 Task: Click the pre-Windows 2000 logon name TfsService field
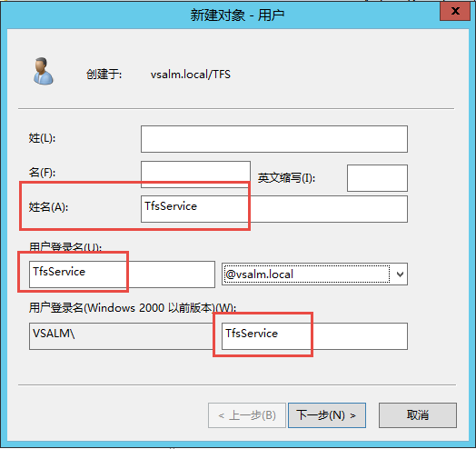(314, 336)
